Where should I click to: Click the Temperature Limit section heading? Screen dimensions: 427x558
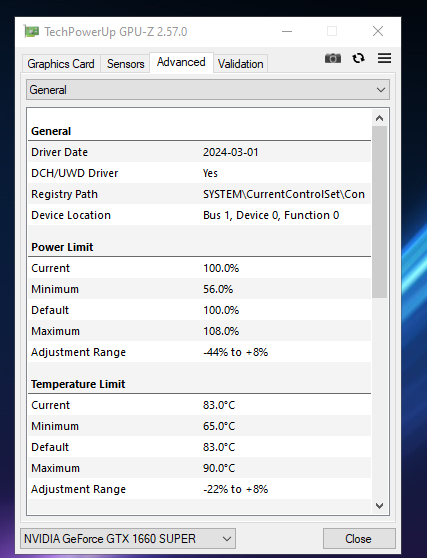point(78,384)
